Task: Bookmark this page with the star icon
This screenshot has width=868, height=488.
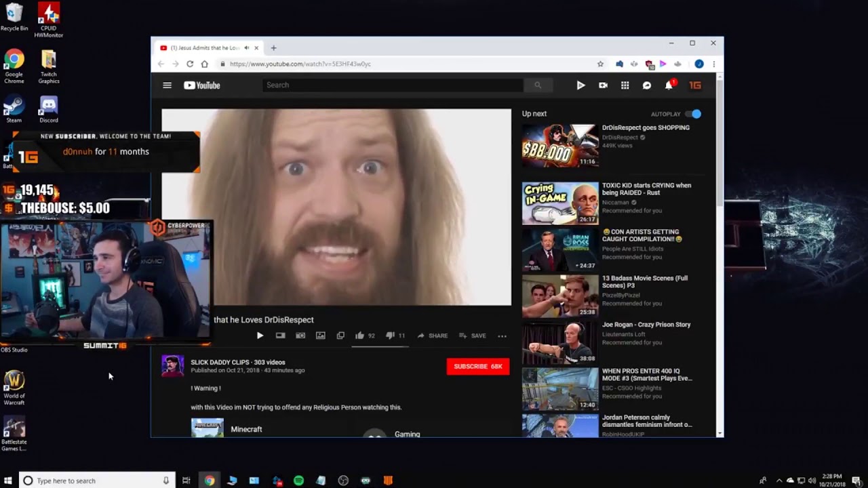Action: click(600, 64)
